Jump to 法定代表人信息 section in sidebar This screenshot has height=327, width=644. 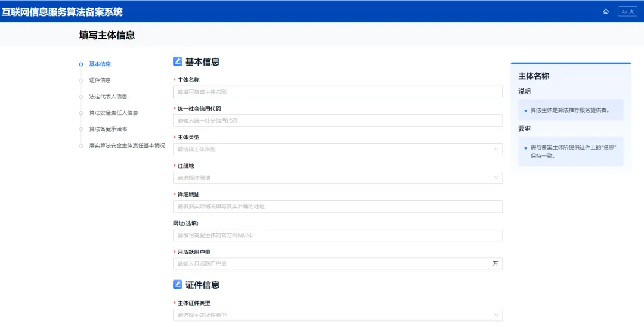[x=108, y=96]
